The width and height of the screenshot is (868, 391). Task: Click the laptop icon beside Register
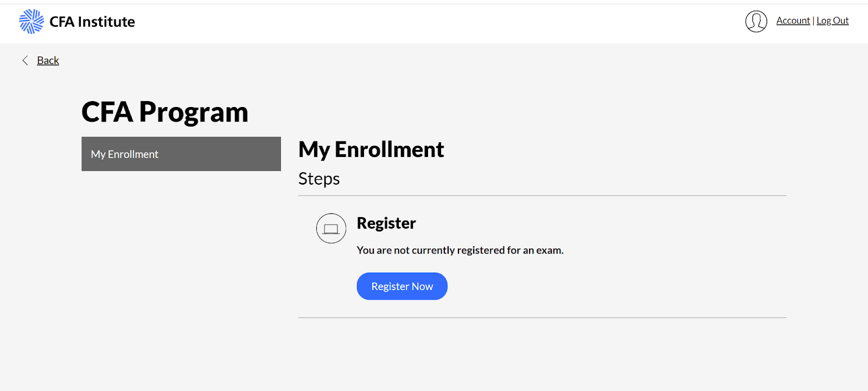tap(331, 228)
